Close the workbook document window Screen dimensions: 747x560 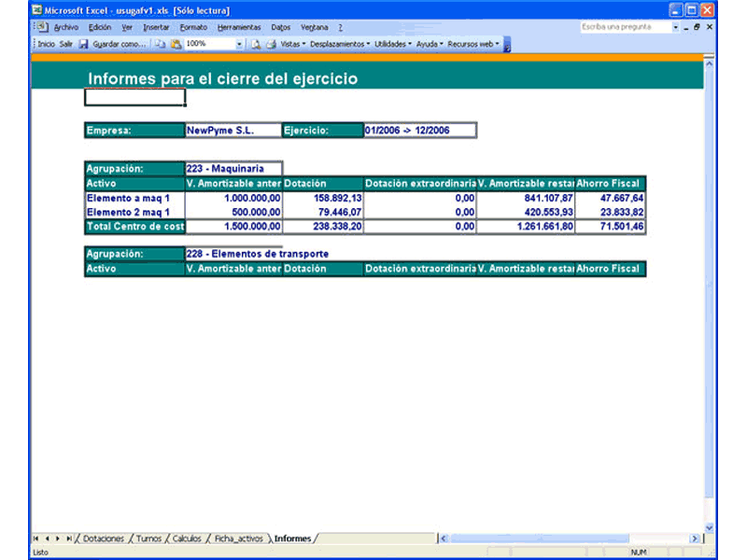coord(709,27)
